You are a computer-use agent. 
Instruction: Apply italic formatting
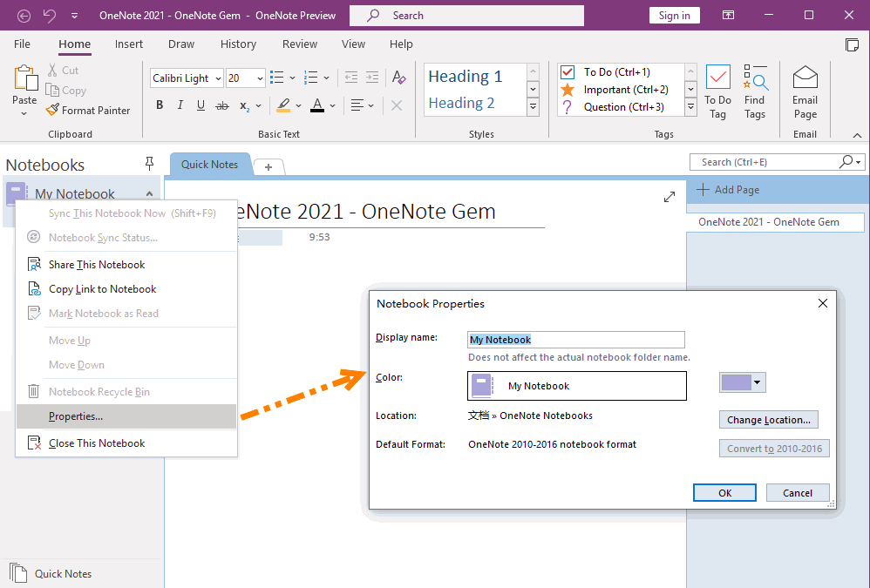point(180,105)
